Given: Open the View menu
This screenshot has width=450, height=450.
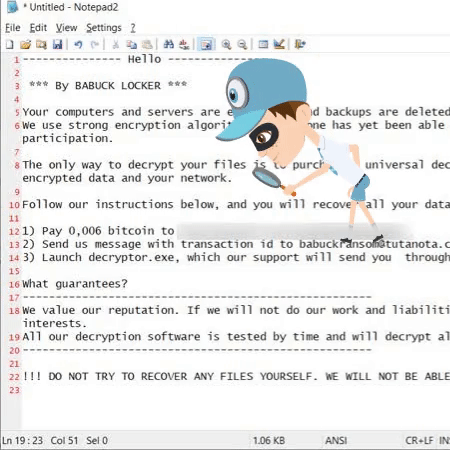Looking at the screenshot, I should (x=66, y=28).
